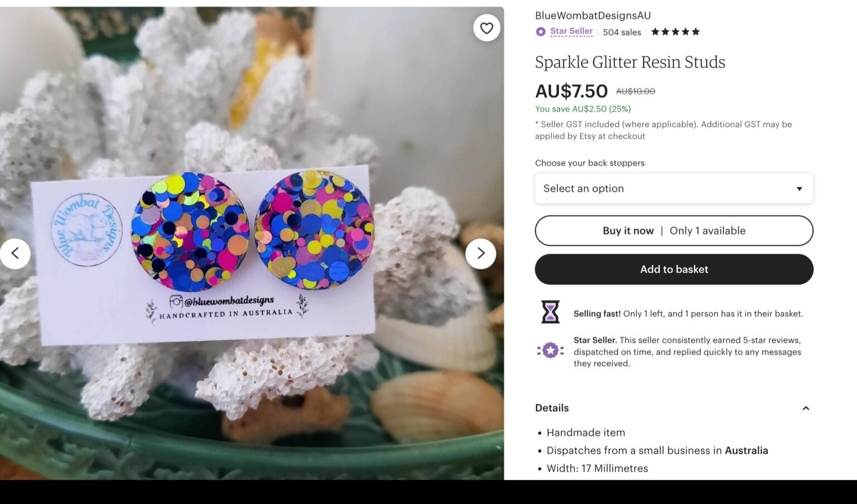Click the purple hourglass Selling fast icon
The height and width of the screenshot is (504, 857).
[x=550, y=312]
